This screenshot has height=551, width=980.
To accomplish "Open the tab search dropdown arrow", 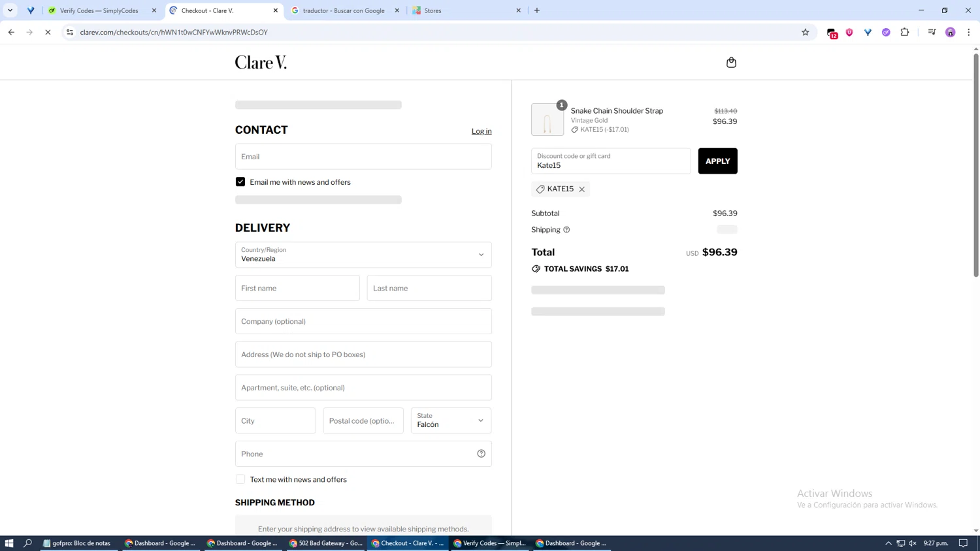I will (x=10, y=10).
